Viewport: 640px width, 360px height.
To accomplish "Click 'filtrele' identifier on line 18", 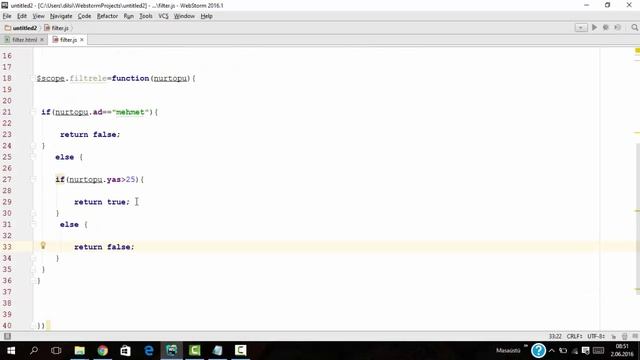I will pyautogui.click(x=88, y=78).
